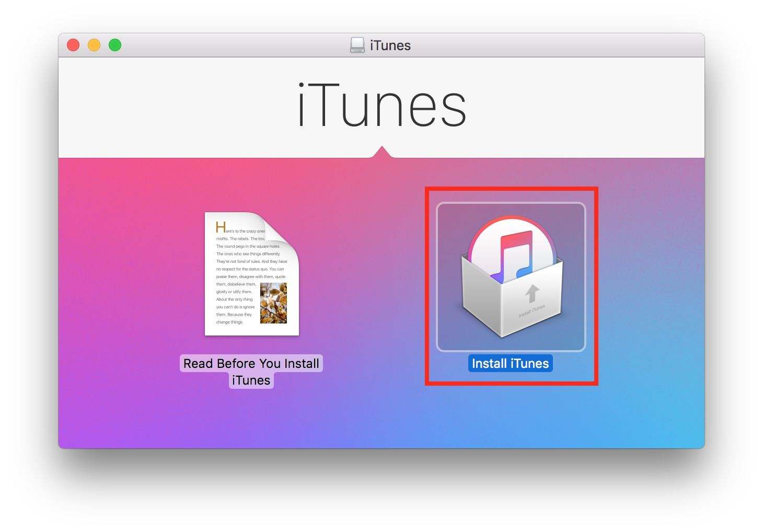Click the iTunes title text in the title bar
This screenshot has width=763, height=532.
pyautogui.click(x=390, y=45)
